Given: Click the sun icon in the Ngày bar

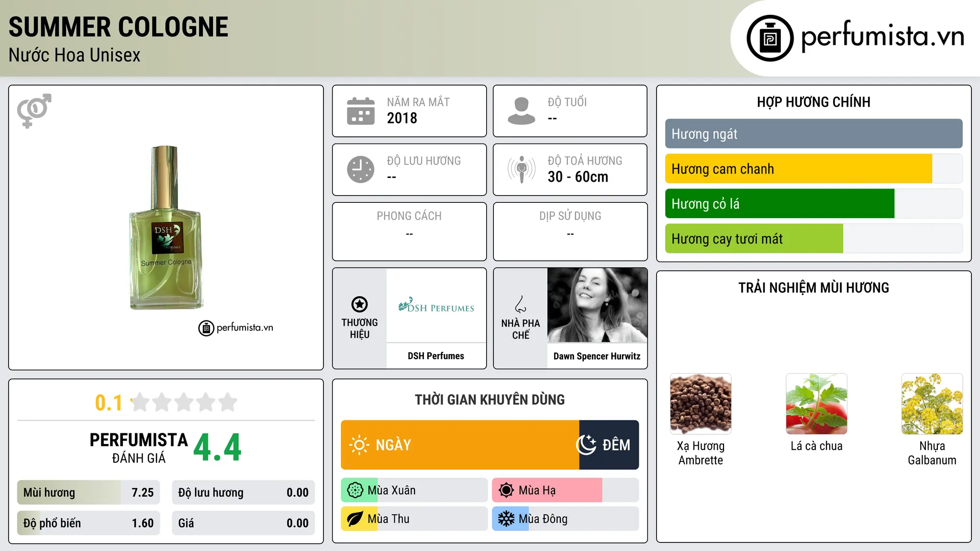Looking at the screenshot, I should pyautogui.click(x=359, y=445).
